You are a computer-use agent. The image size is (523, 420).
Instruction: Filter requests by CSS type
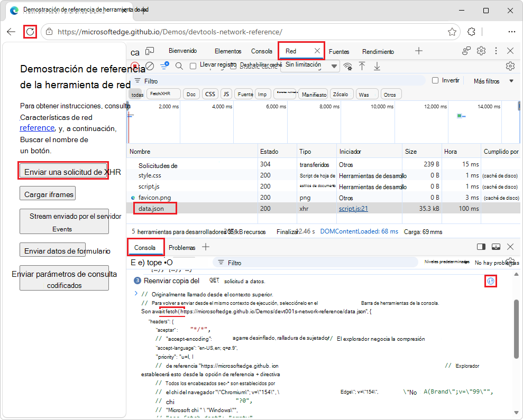[210, 94]
